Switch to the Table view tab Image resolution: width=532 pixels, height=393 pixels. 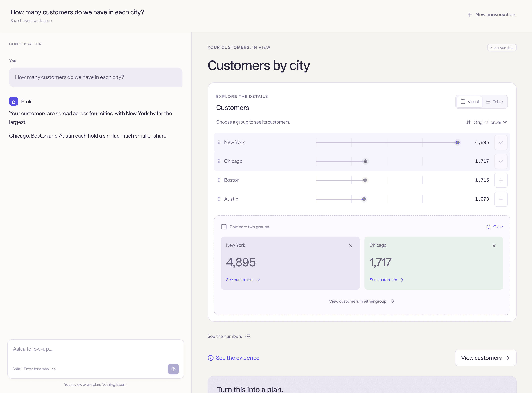[x=494, y=102]
